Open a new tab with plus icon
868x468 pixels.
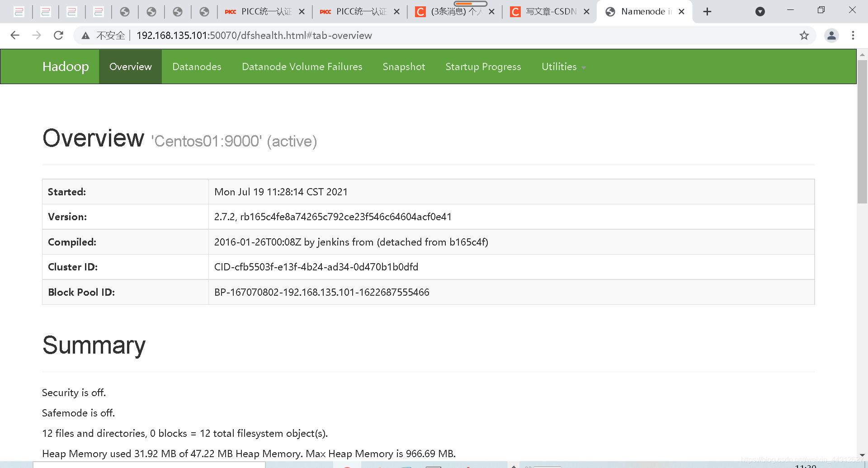click(x=708, y=12)
